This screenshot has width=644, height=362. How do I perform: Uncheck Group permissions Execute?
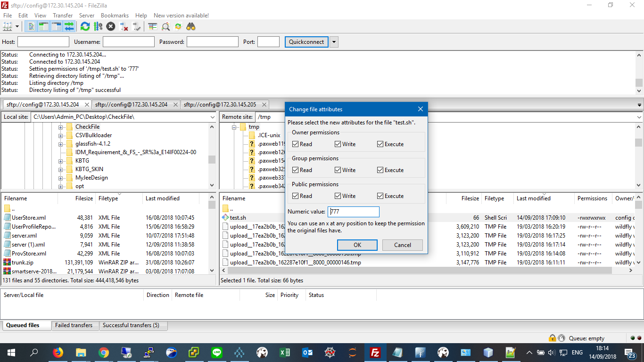point(380,170)
